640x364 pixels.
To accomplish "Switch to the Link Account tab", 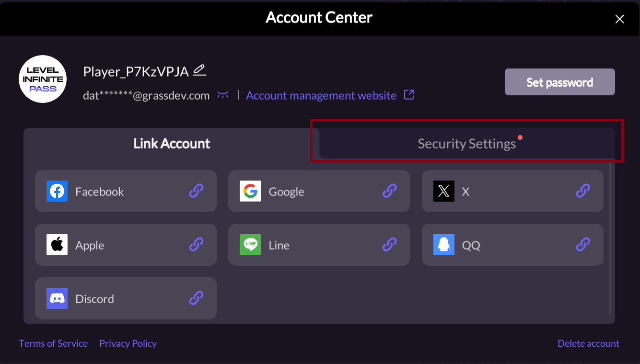I will (172, 143).
